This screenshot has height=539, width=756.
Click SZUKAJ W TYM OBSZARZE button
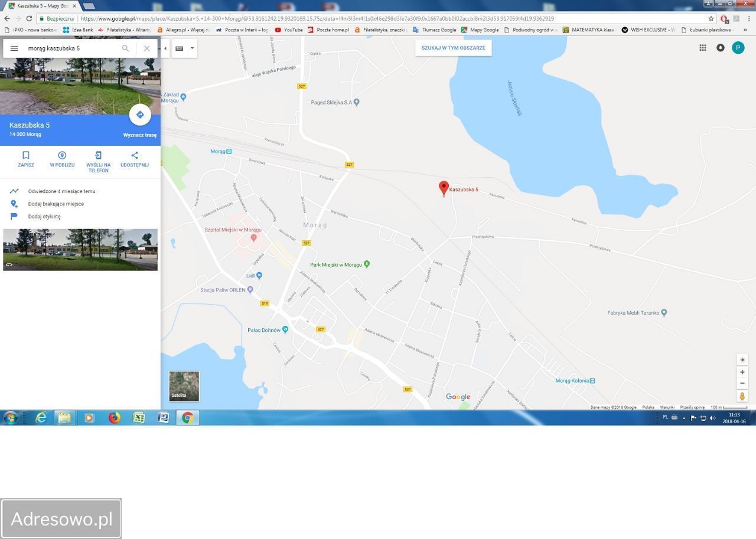click(452, 47)
